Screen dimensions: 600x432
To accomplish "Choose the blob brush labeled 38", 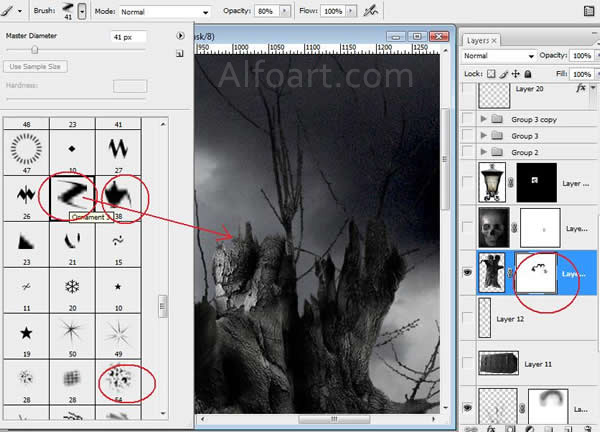I will pyautogui.click(x=118, y=195).
